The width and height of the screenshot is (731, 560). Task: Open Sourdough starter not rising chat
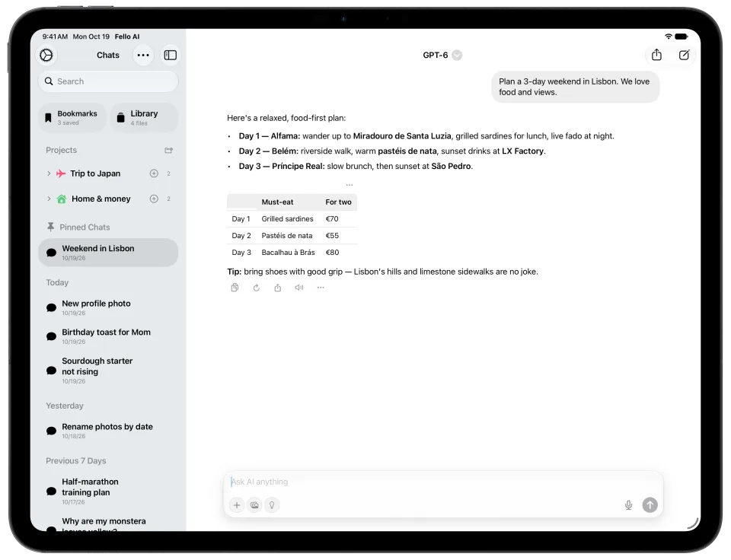point(108,371)
